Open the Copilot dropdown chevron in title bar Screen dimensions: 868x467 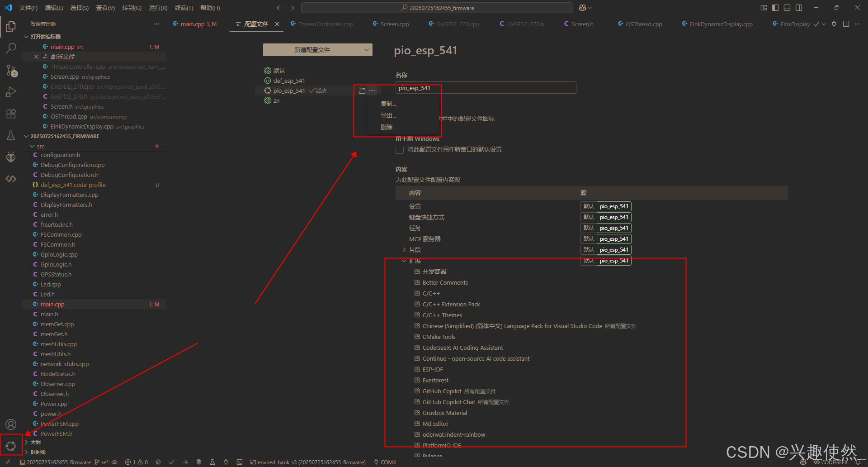click(x=590, y=8)
